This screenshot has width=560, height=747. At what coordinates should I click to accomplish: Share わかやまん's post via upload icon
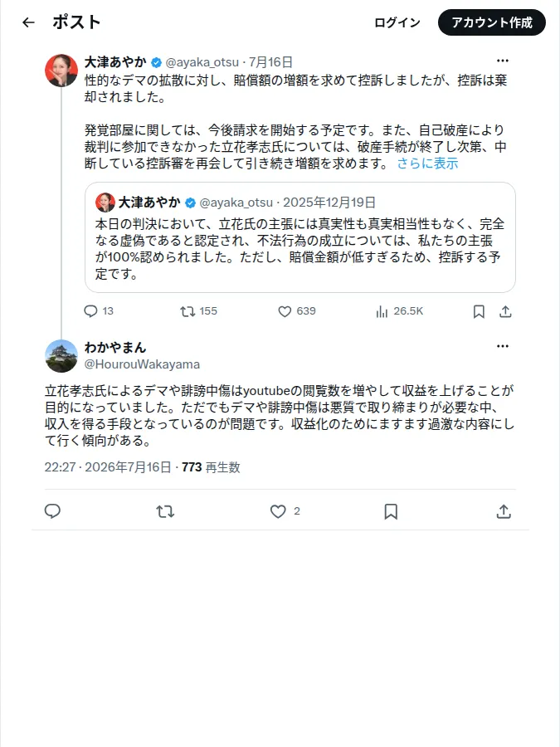pos(504,511)
